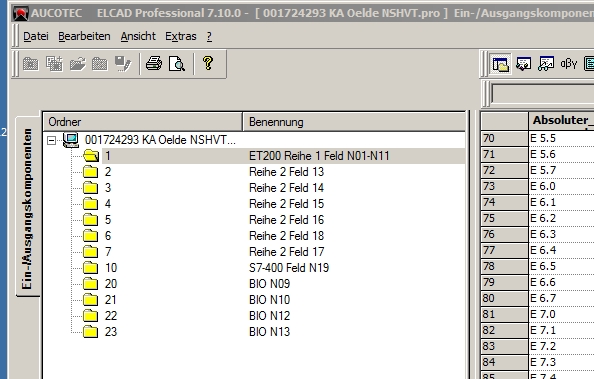Viewport: 594px width, 379px height.
Task: Toggle the folder tree view toolbar icon
Action: pos(500,64)
